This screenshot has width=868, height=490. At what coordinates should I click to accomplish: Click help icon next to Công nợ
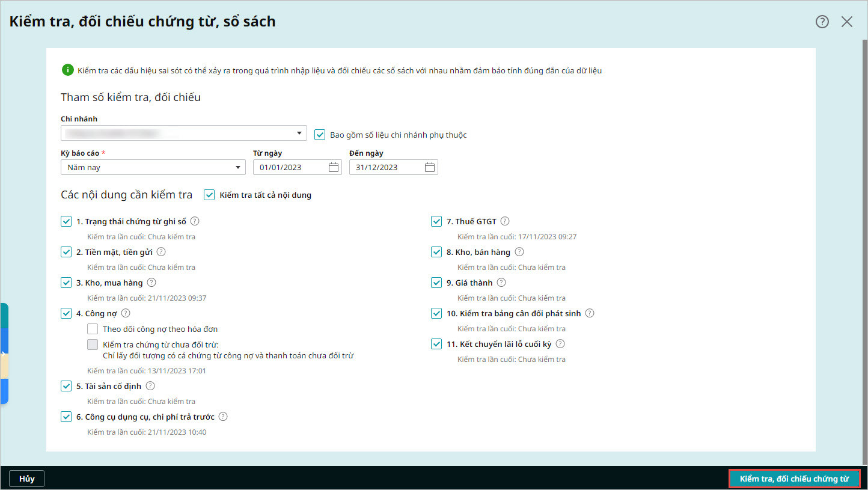tap(126, 313)
